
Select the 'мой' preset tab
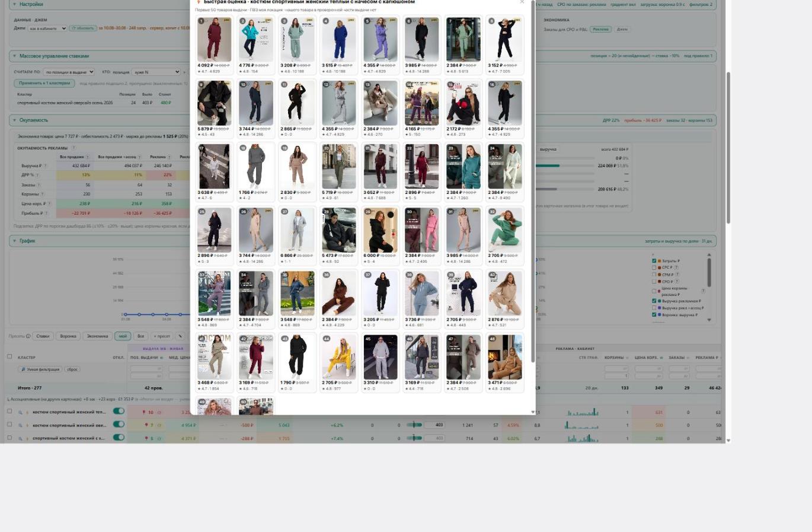tap(123, 336)
